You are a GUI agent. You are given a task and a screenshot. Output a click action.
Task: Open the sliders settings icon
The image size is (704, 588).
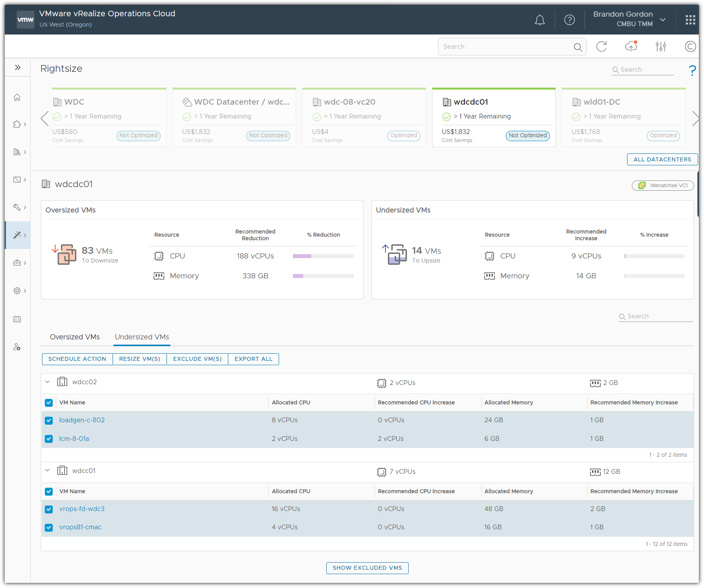[661, 47]
